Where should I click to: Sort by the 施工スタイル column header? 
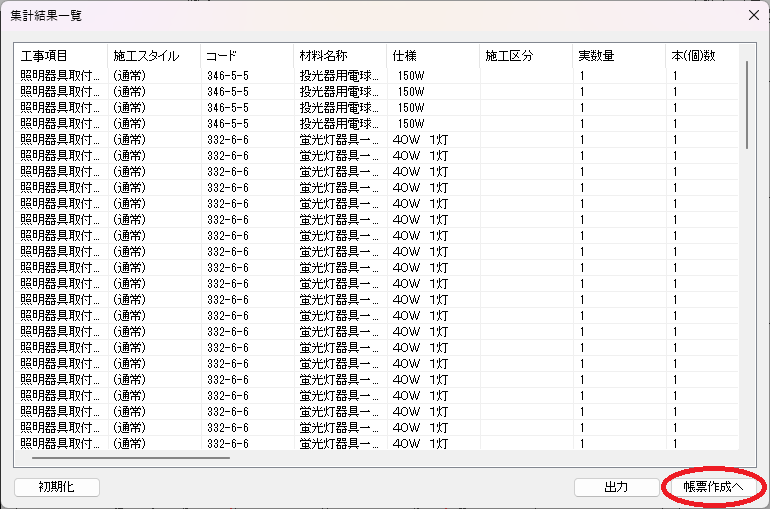click(154, 55)
